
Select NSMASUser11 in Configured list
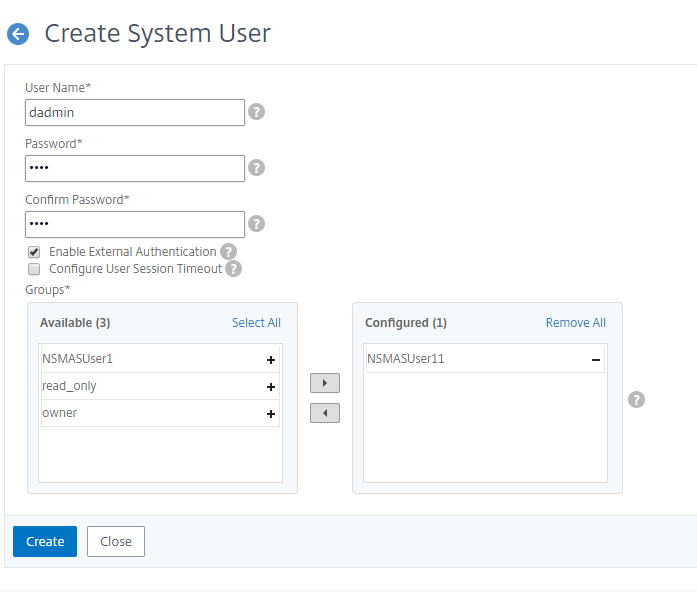(x=485, y=359)
